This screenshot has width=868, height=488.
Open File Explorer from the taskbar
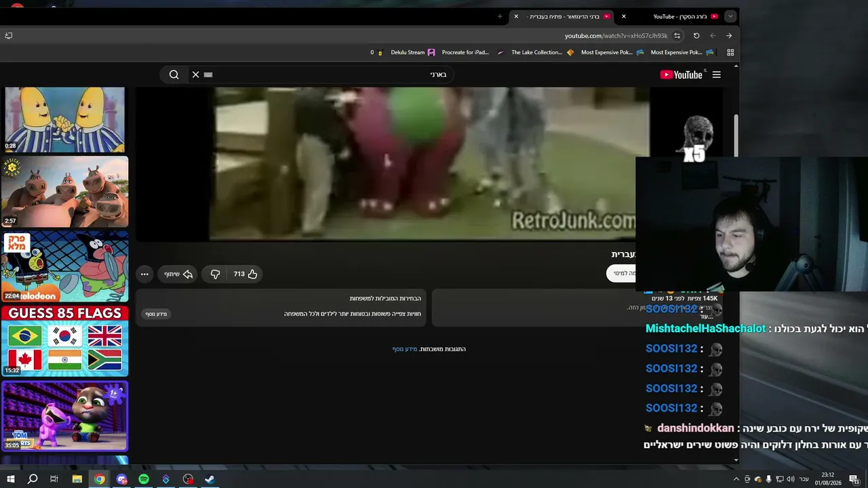tap(77, 479)
